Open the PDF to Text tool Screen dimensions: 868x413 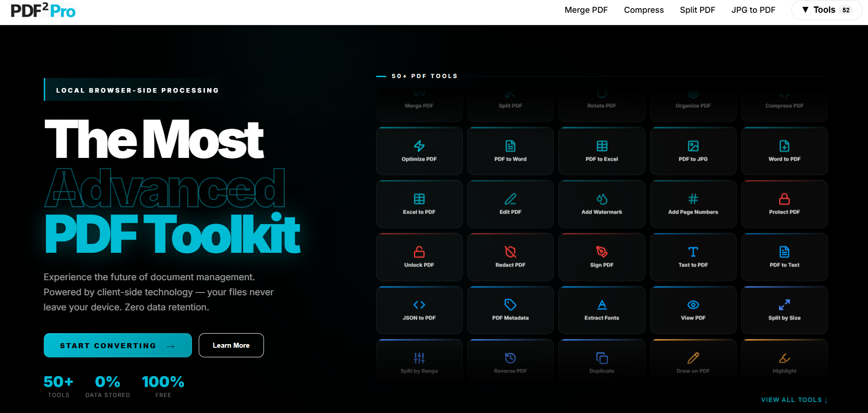785,257
